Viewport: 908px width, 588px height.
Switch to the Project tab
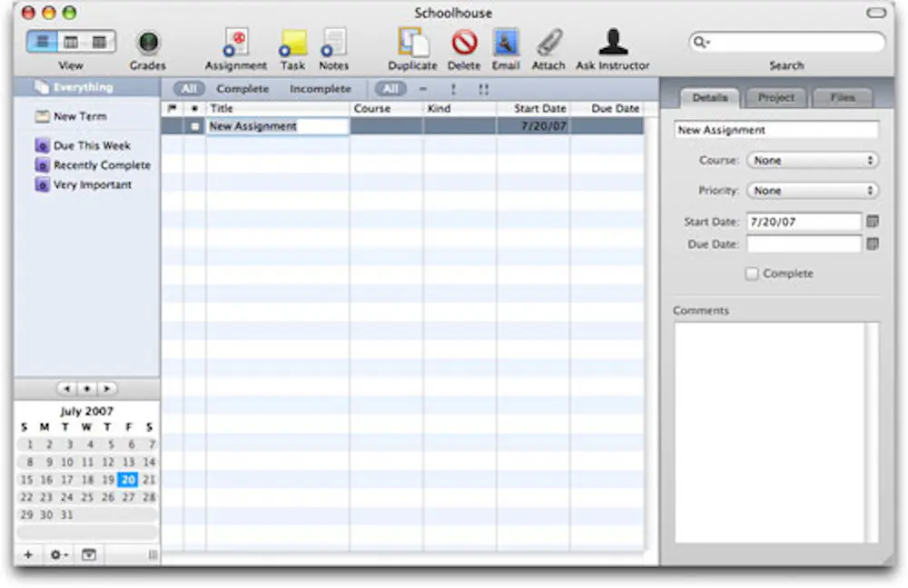coord(776,98)
